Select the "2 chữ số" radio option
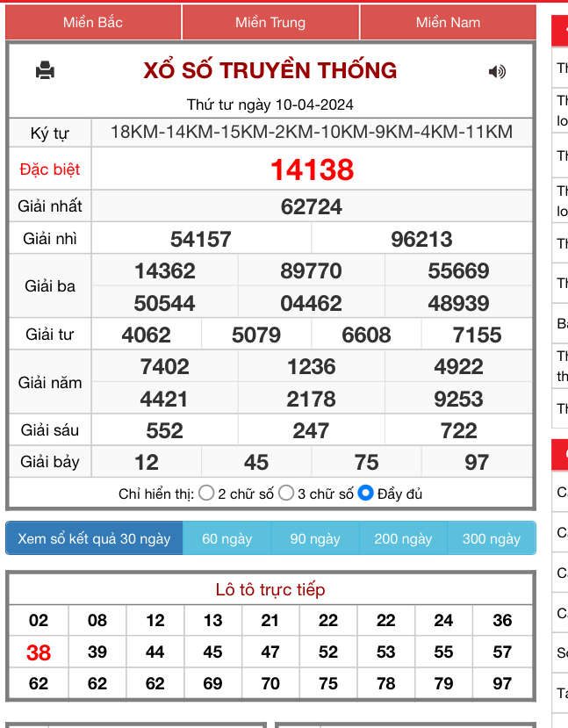This screenshot has width=568, height=728. tap(206, 493)
